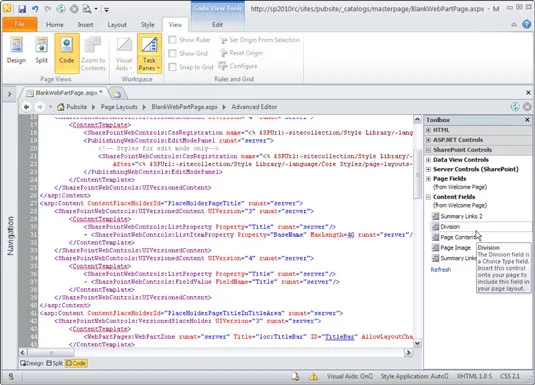Click the stop icon in the breadcrumb bar
This screenshot has height=385, width=535.
[527, 107]
